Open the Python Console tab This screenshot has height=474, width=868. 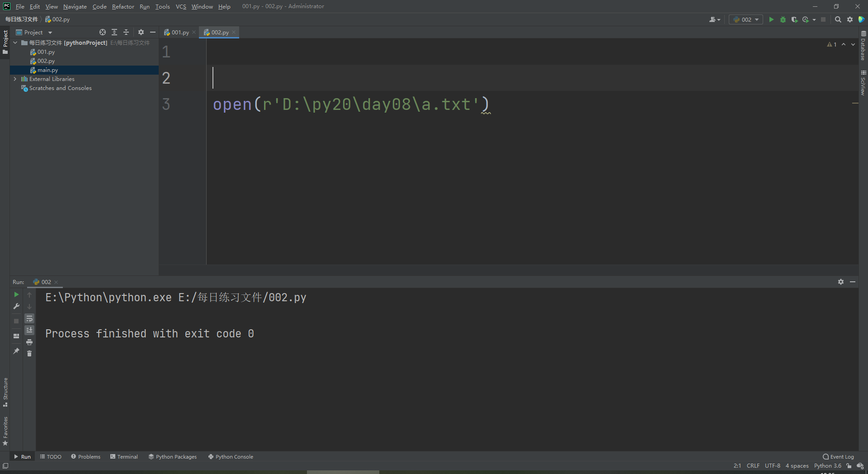point(231,457)
